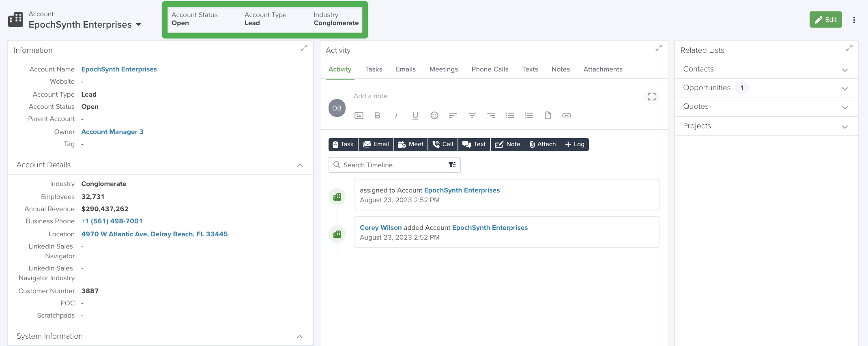
Task: Collapse the System Information section
Action: (300, 337)
